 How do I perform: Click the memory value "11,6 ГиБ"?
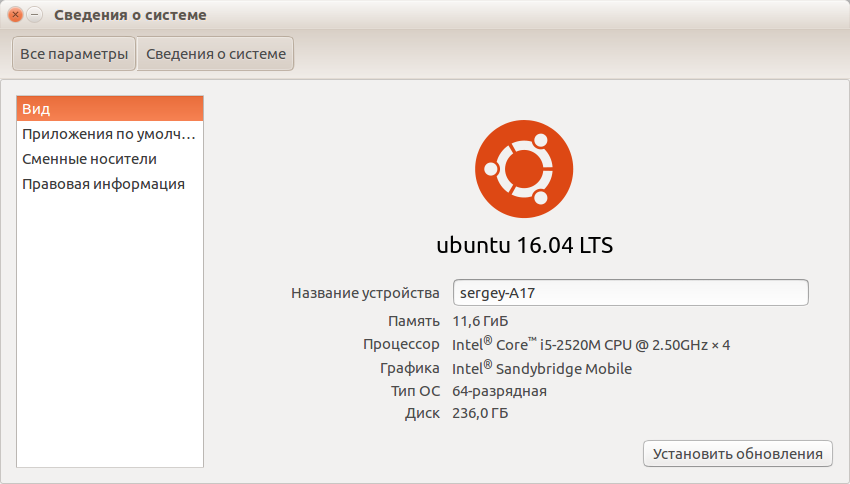pos(480,321)
